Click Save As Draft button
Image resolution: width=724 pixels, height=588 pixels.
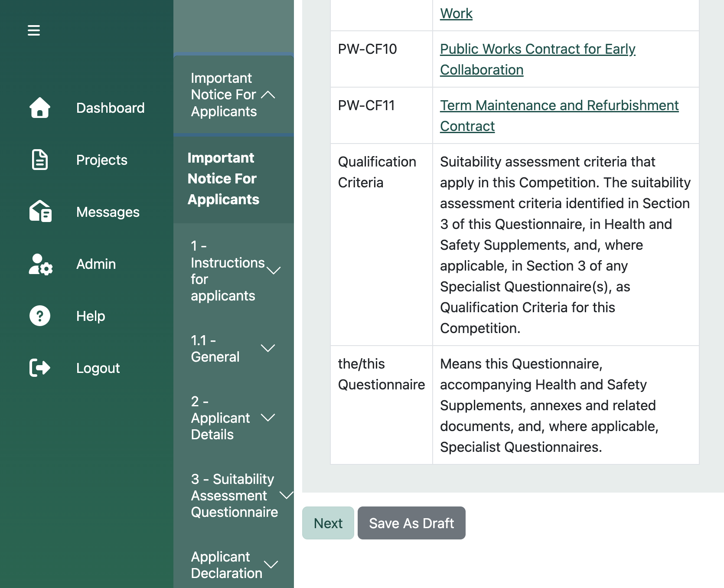[411, 523]
